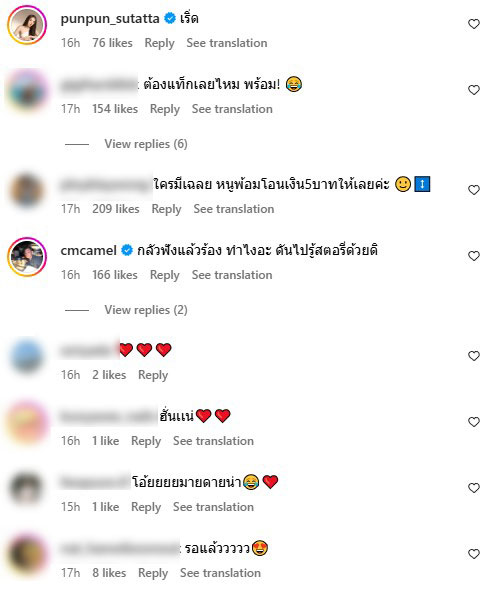Viewport: 492px width, 598px height.
Task: Like punpun_sutatta's comment with heart icon
Action: pyautogui.click(x=473, y=24)
